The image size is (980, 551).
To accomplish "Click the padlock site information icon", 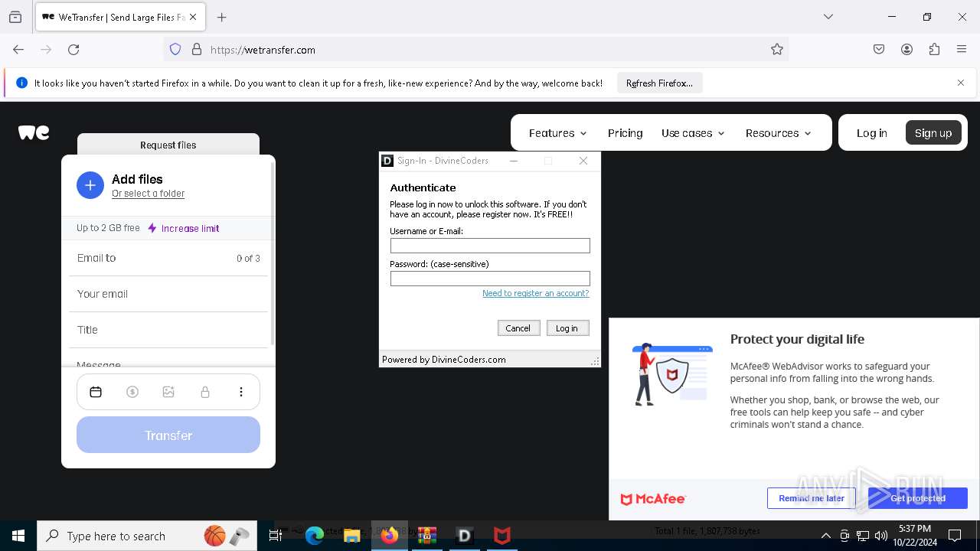I will pyautogui.click(x=197, y=50).
